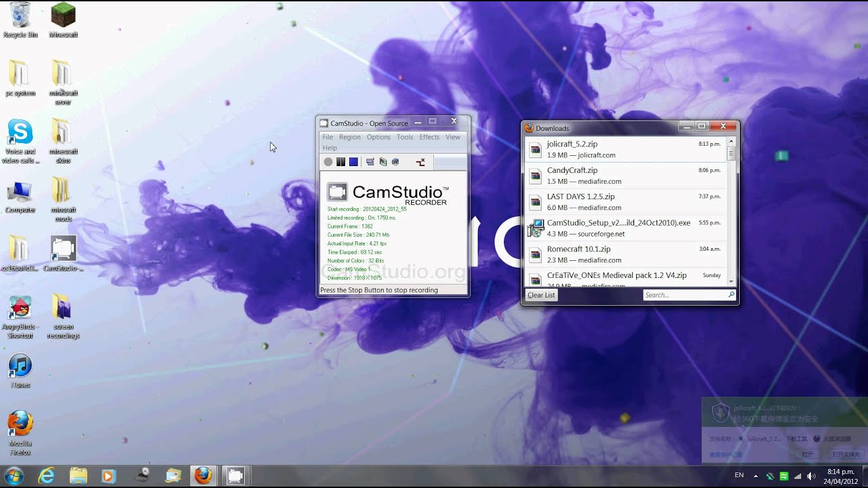The height and width of the screenshot is (488, 868).
Task: Show hidden system tray icons
Action: click(x=755, y=476)
